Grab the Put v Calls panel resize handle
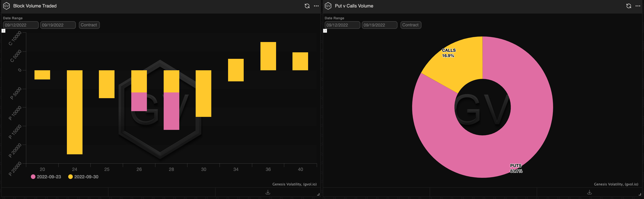This screenshot has height=199, width=644. pos(640,194)
